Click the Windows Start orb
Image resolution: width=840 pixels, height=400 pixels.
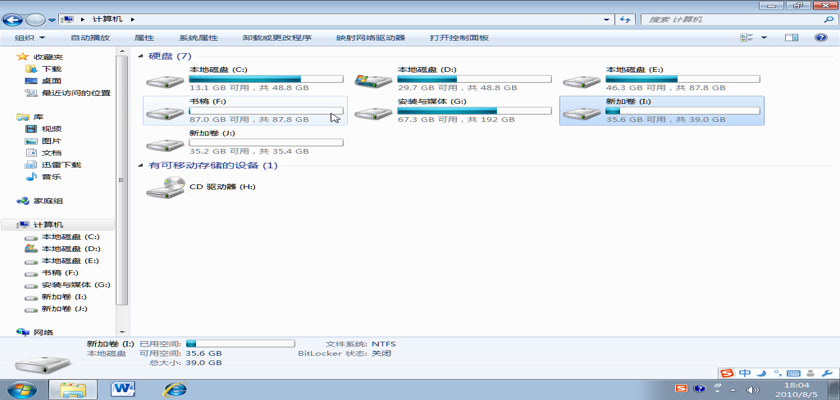pos(21,388)
